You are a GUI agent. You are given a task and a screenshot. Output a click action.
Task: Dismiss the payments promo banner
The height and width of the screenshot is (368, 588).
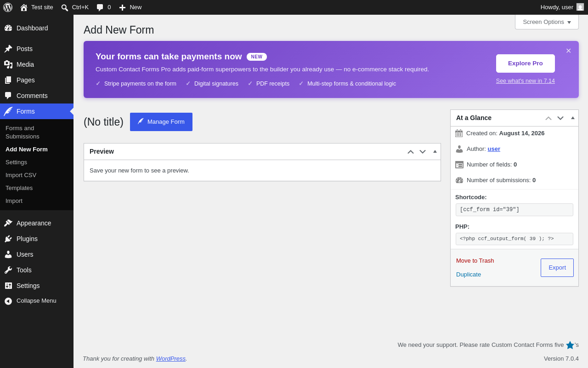point(568,51)
